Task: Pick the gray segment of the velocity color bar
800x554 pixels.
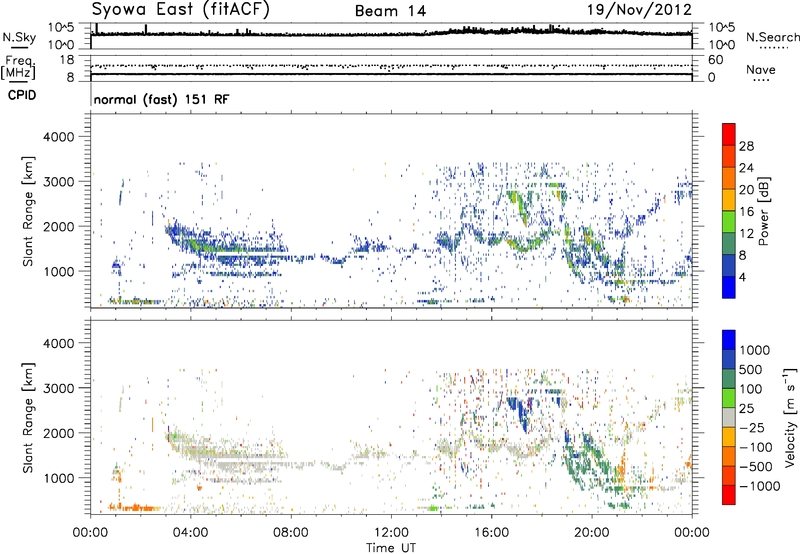Action: (x=729, y=418)
